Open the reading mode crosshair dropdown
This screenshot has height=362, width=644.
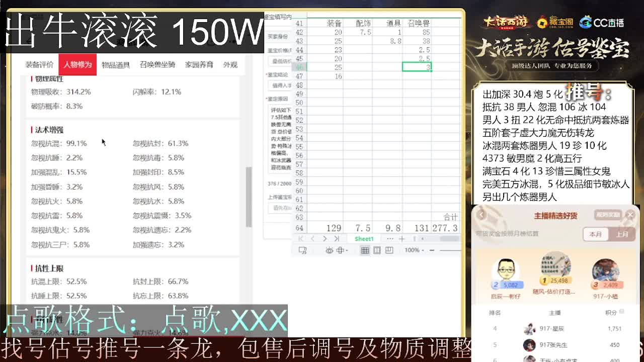click(342, 250)
